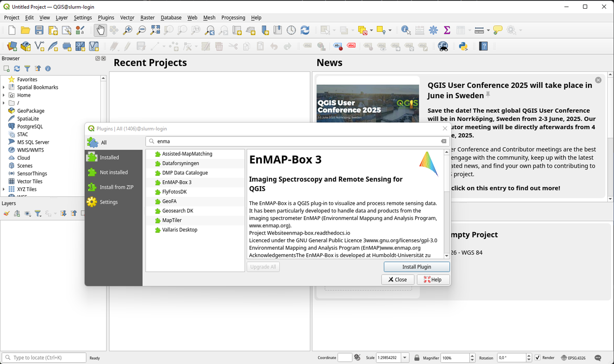Open the Processing menu
The image size is (614, 364).
[233, 17]
